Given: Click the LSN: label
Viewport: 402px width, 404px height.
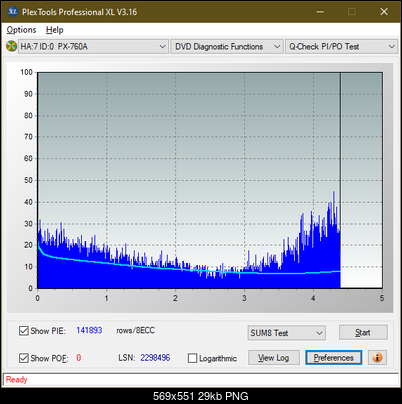Looking at the screenshot, I should [x=127, y=358].
